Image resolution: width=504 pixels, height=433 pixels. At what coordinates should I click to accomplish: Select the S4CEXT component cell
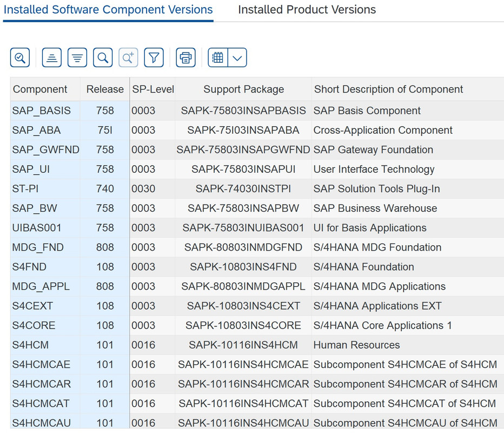[x=45, y=306]
